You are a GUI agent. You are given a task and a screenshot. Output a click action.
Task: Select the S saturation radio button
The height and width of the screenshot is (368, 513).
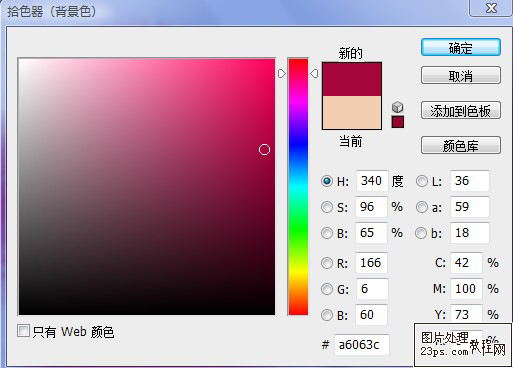[327, 207]
